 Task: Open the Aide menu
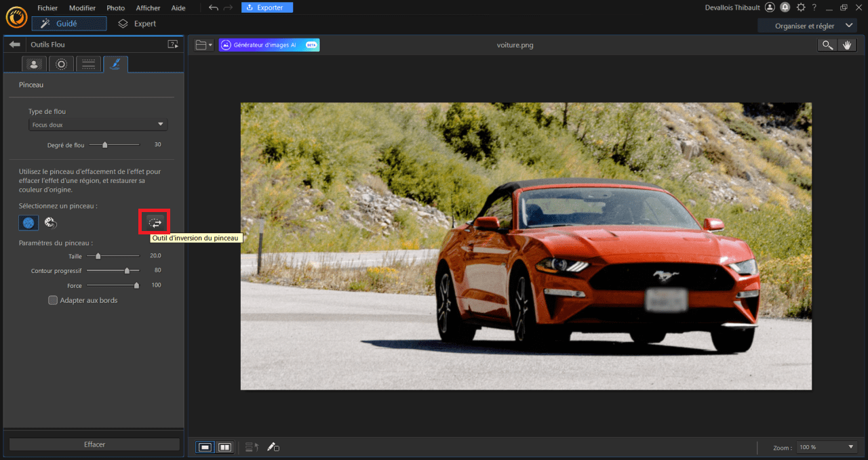tap(178, 8)
